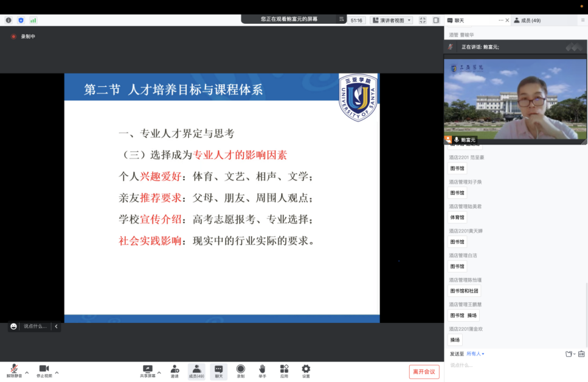Open meeting settings (设置) gear
Screen dimensions: 588x382
tap(306, 370)
